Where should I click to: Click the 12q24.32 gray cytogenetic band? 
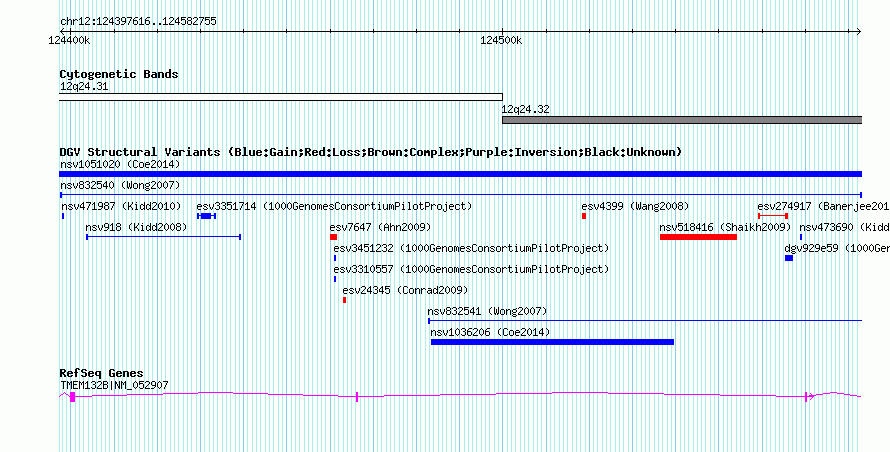pos(682,120)
